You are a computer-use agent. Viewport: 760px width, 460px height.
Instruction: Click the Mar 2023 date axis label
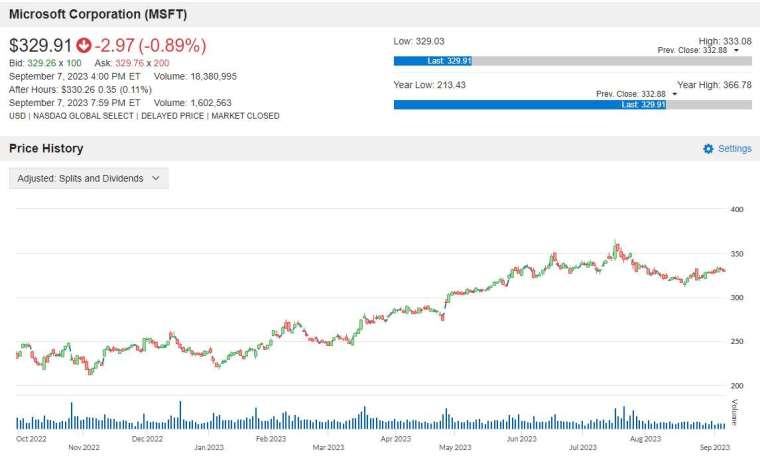point(328,447)
